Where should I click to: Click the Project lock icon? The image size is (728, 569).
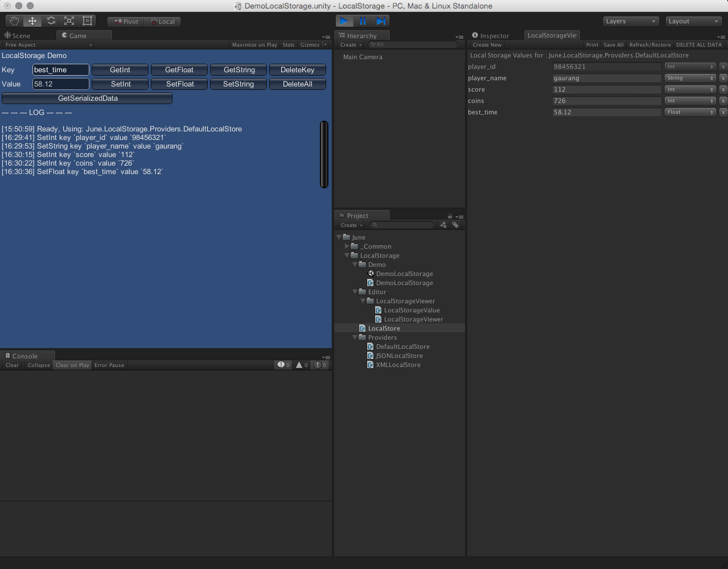450,216
